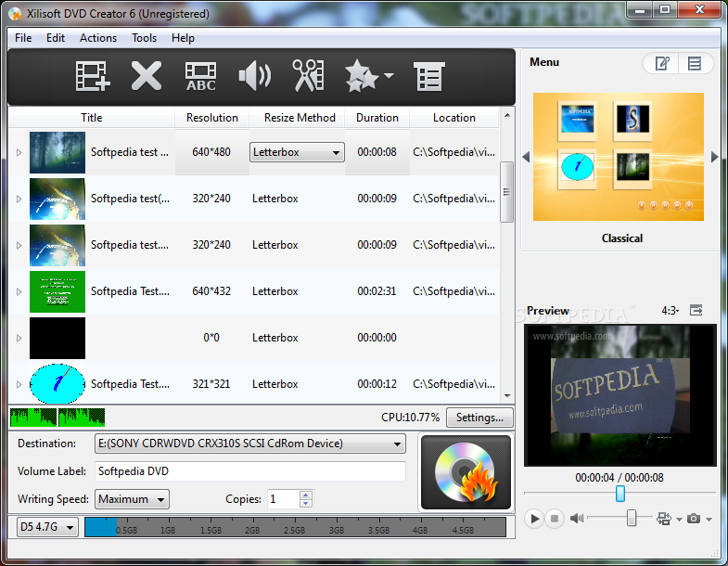728x566 pixels.
Task: Click the chapters list toolbar icon
Action: click(429, 77)
